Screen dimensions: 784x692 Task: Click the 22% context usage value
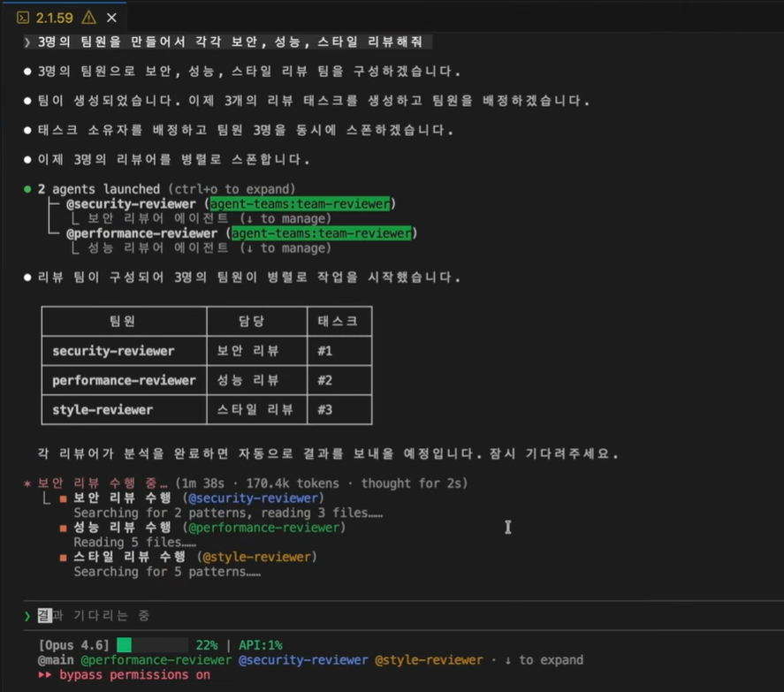[x=207, y=645]
